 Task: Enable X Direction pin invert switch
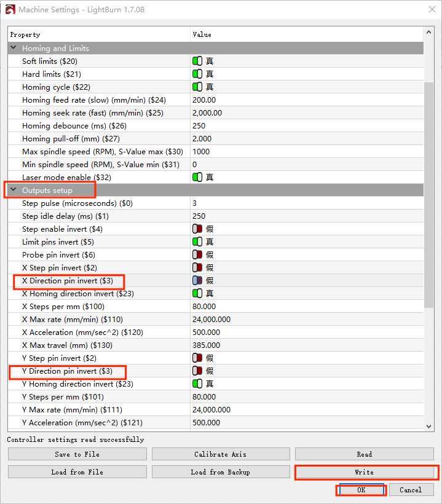click(197, 280)
